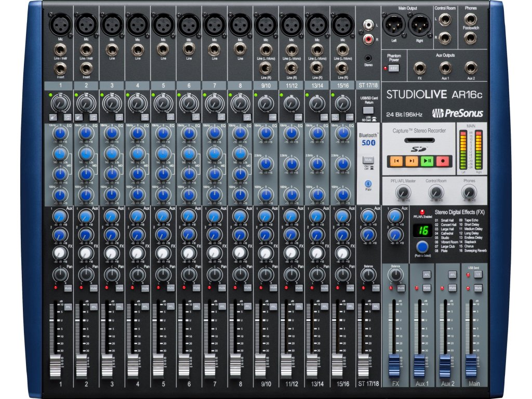Click the Main left level meter

[463, 150]
